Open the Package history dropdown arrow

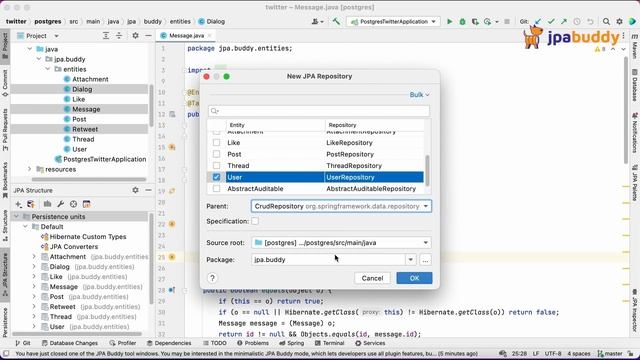[411, 260]
